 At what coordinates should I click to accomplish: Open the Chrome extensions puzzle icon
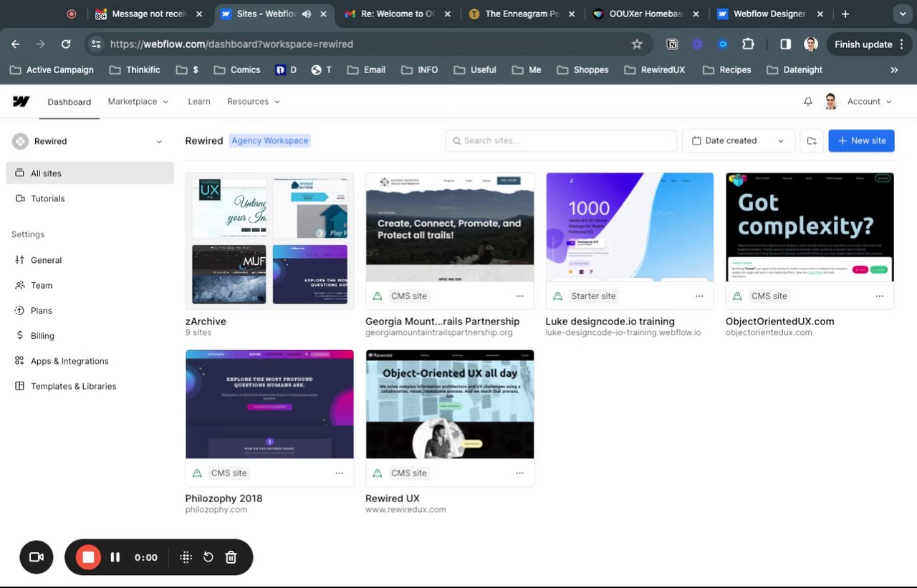coord(748,44)
